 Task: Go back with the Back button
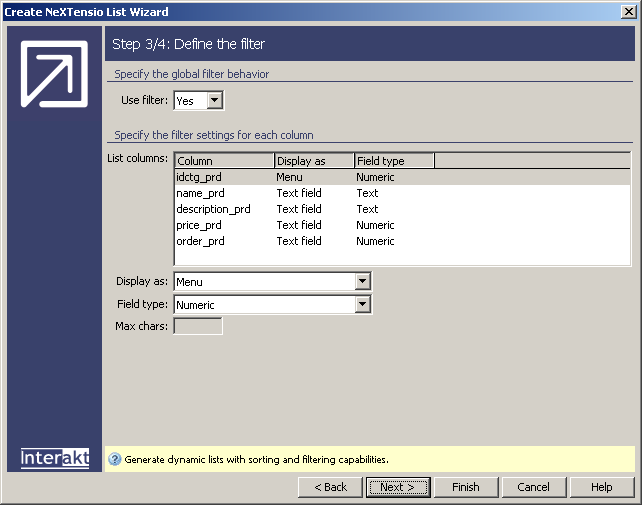click(330, 487)
